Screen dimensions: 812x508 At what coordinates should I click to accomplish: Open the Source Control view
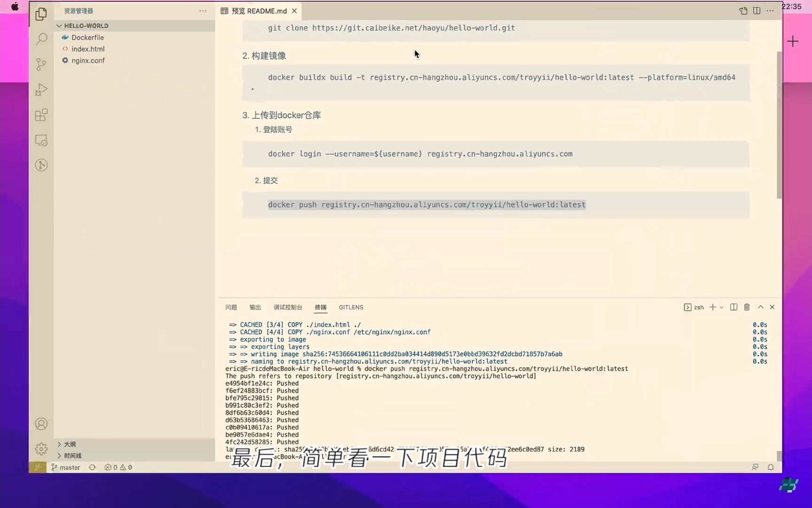point(41,64)
